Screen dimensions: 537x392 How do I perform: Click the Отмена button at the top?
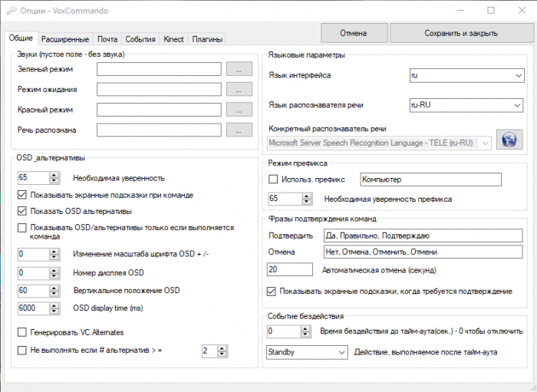coord(354,33)
